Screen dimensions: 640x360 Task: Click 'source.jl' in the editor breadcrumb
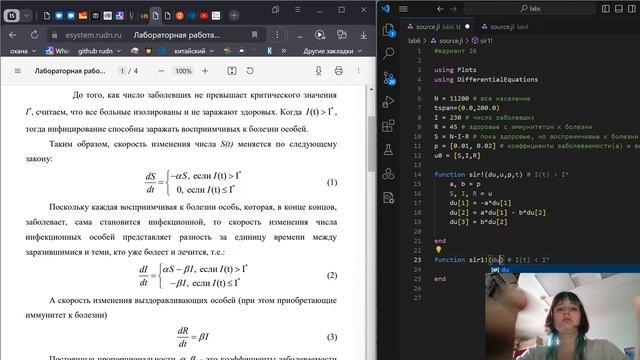[450, 41]
